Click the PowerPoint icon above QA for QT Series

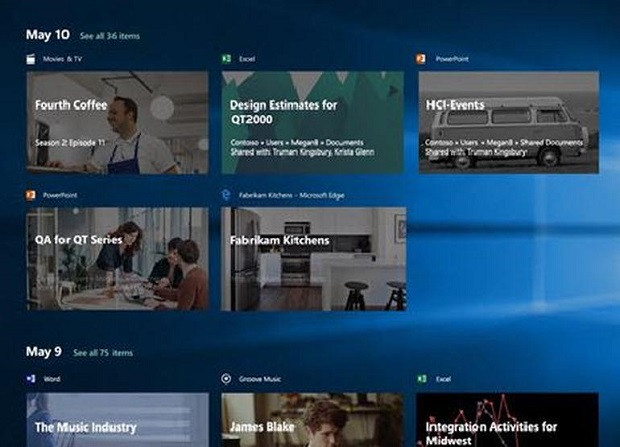pos(31,195)
